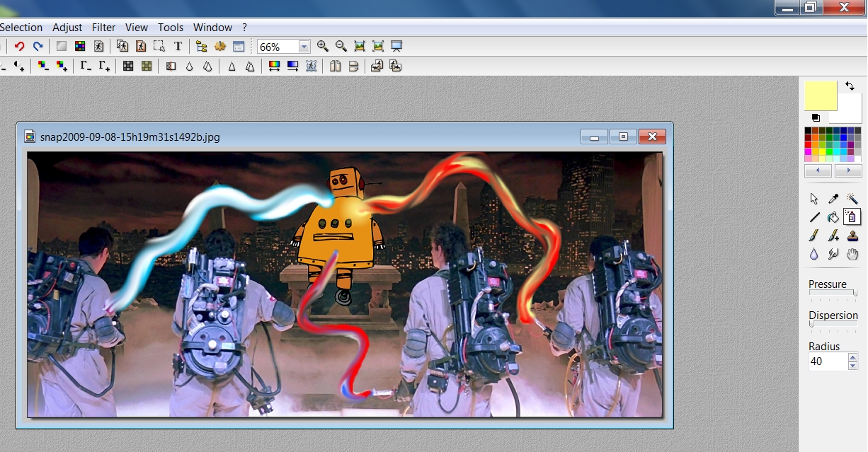Click the yellow foreground color swatch
The image size is (868, 452).
pos(821,95)
